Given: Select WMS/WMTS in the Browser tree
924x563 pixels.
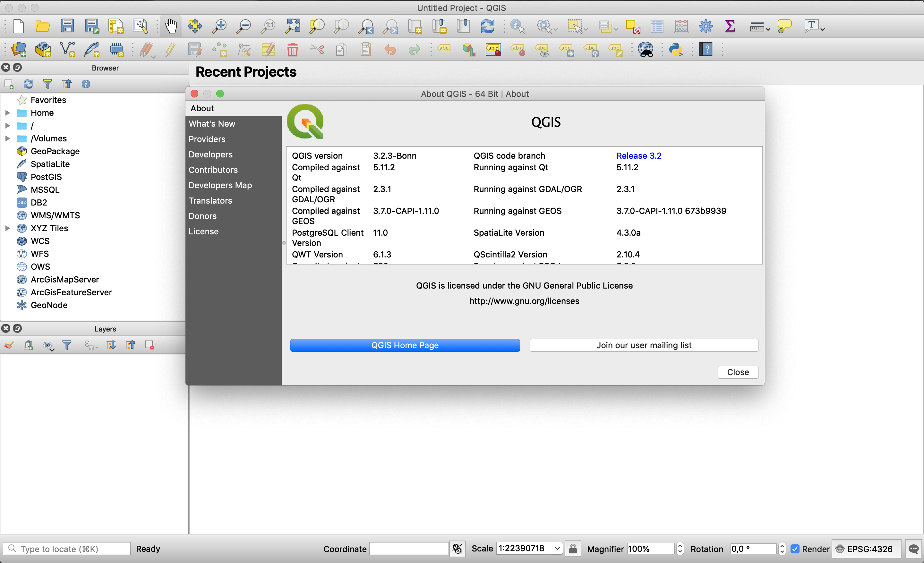Looking at the screenshot, I should [55, 215].
